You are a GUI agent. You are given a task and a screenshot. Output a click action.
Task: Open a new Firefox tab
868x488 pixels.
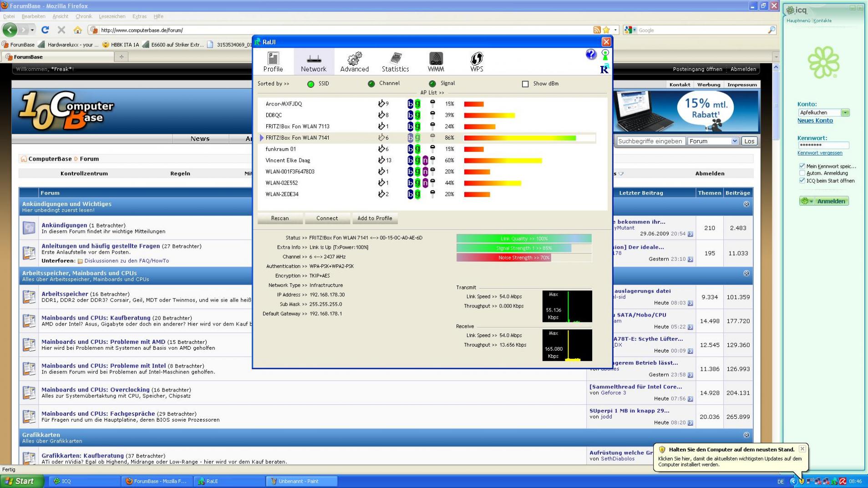pos(121,57)
